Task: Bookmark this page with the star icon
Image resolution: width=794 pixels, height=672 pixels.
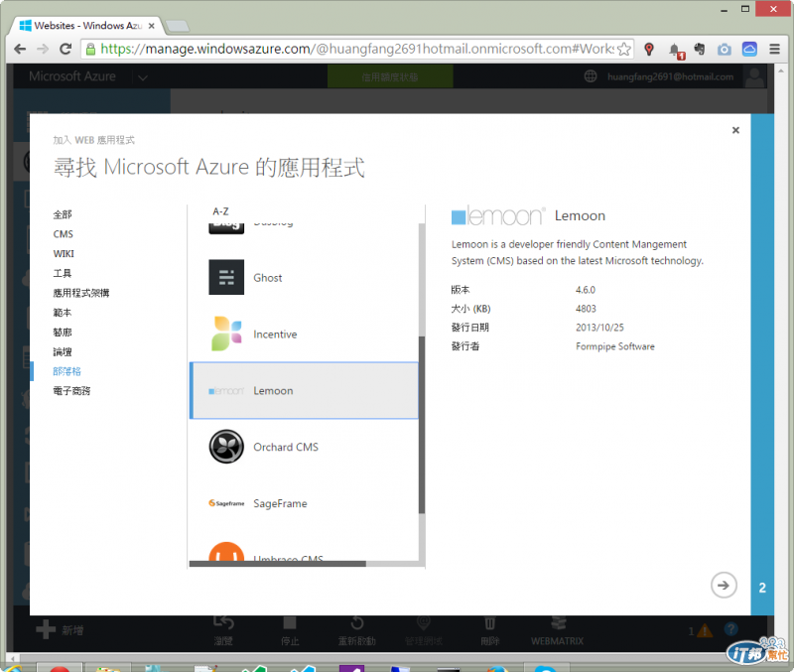Action: click(624, 49)
